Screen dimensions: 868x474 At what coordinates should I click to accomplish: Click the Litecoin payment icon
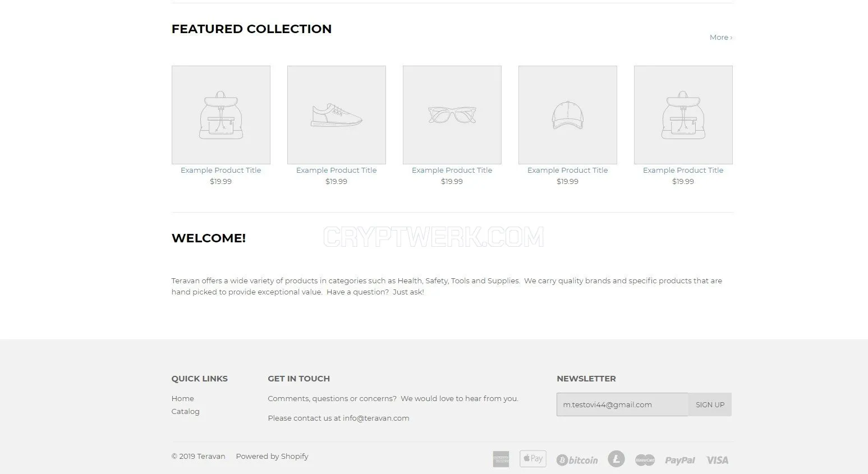[x=616, y=459]
